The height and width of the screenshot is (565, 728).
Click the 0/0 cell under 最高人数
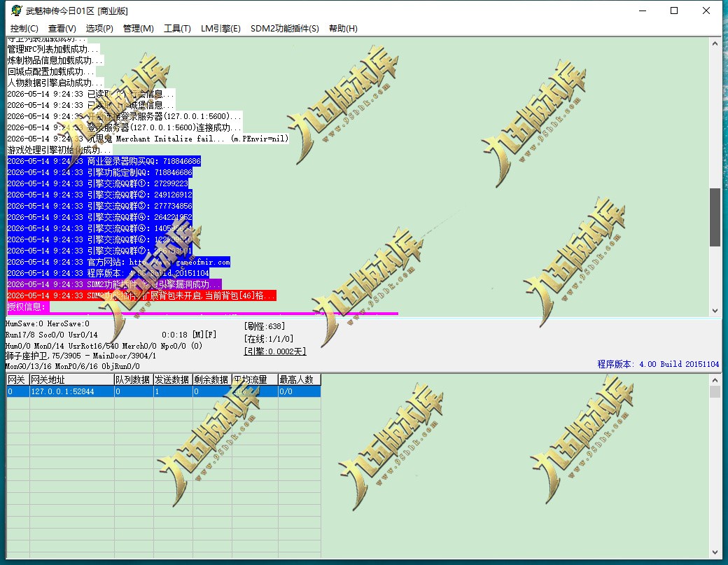click(300, 391)
